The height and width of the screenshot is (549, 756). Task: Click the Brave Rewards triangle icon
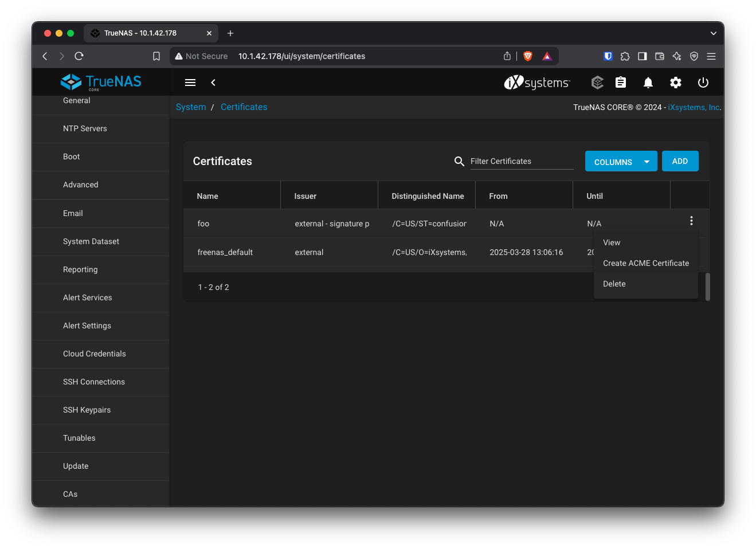547,56
